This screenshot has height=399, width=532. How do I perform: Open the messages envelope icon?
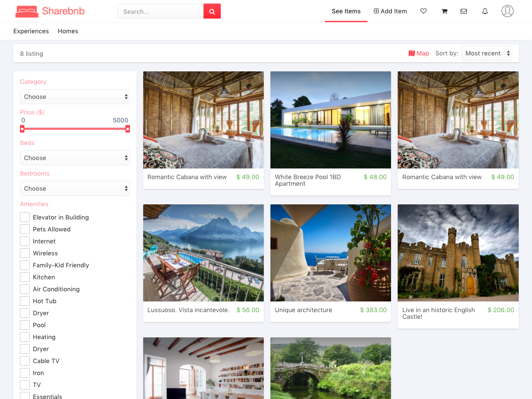tap(464, 12)
